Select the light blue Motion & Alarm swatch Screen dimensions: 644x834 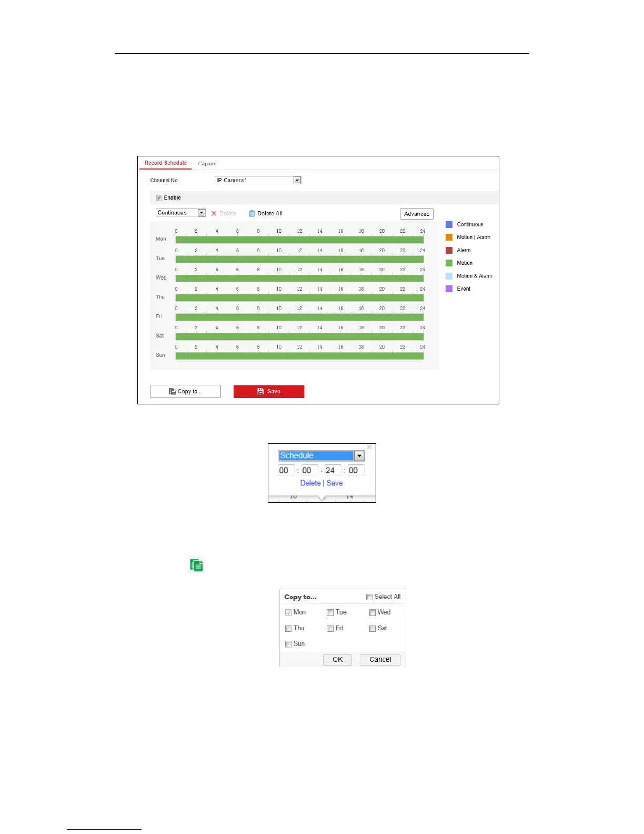449,276
